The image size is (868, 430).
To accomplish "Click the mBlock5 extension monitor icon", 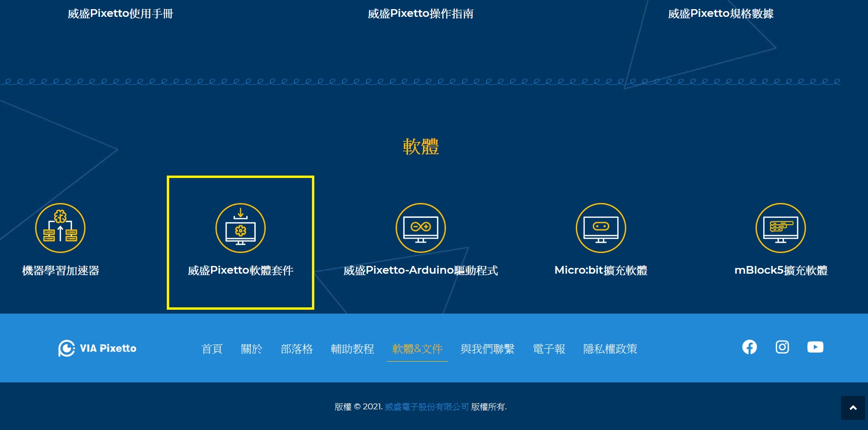I will (781, 228).
